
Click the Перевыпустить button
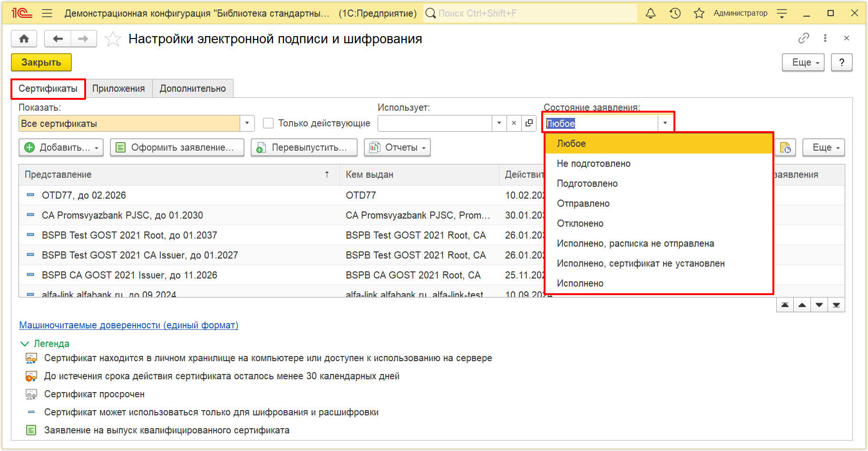coord(304,147)
